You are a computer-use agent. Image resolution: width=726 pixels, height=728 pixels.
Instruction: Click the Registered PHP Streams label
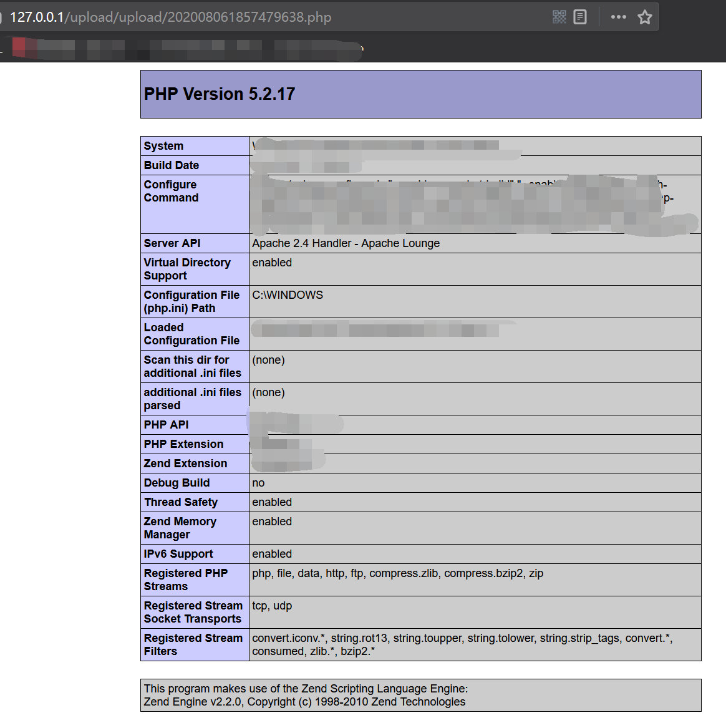[x=185, y=580]
